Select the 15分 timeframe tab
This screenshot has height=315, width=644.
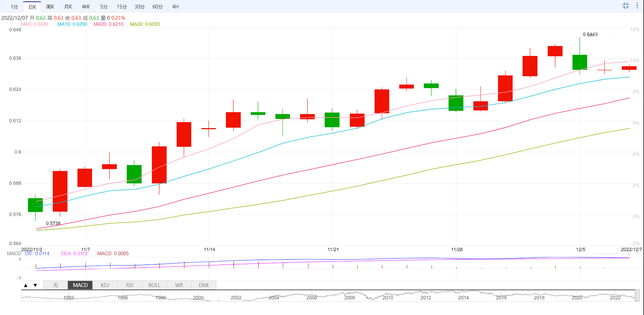pos(122,7)
